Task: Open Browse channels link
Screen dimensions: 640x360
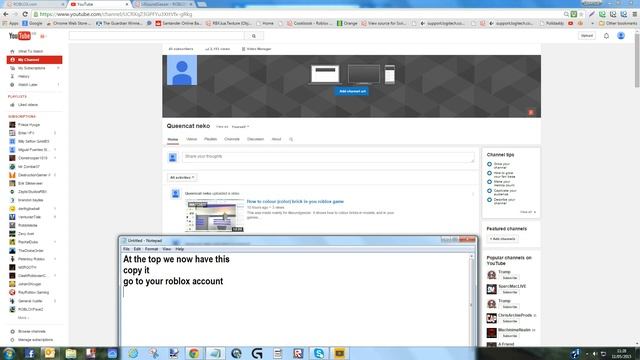Action: coord(32,331)
